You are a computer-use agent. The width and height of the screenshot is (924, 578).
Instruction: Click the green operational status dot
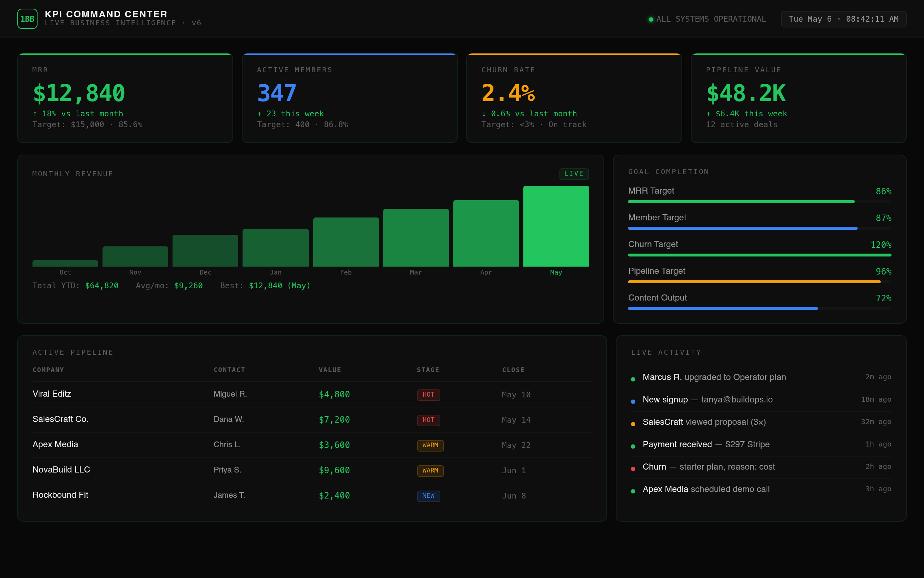pyautogui.click(x=651, y=20)
